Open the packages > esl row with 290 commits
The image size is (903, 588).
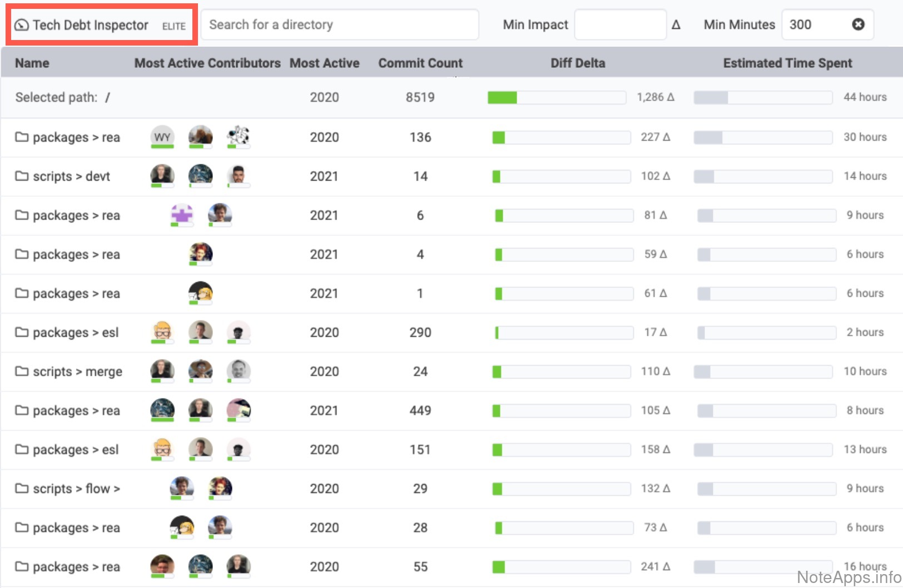click(75, 333)
